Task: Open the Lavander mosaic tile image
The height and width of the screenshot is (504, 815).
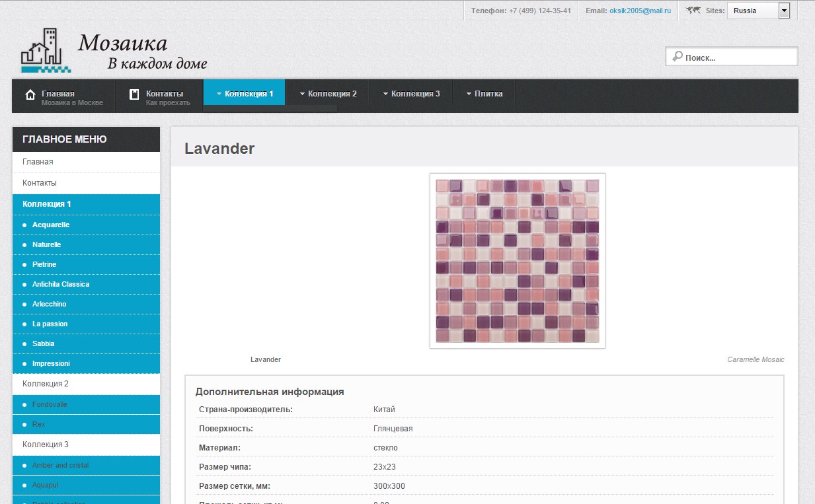Action: (517, 261)
